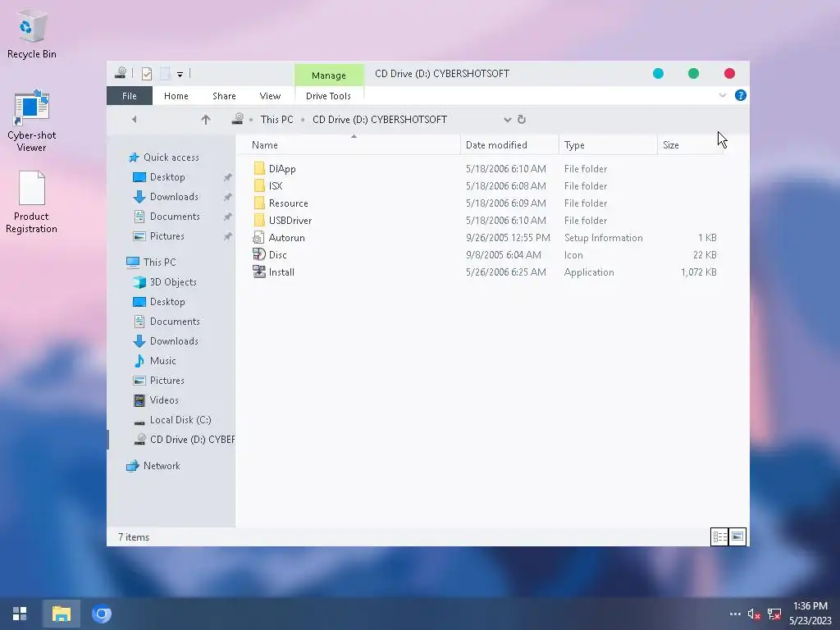This screenshot has height=630, width=840.
Task: Show hidden system tray icons
Action: (x=735, y=614)
